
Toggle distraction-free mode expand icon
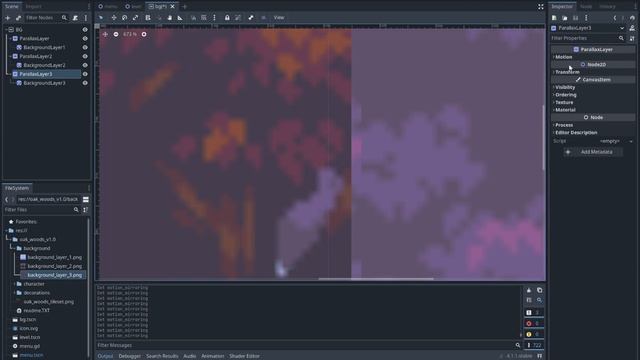coord(540,7)
